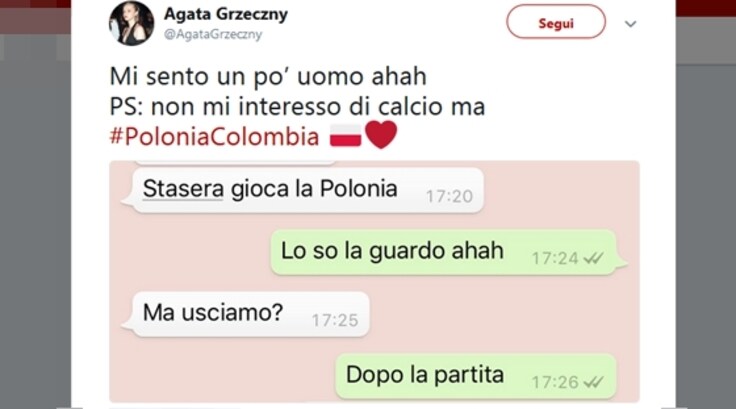Click the @AgataGrzeczny handle
Screen dimensions: 736x409
pos(213,34)
